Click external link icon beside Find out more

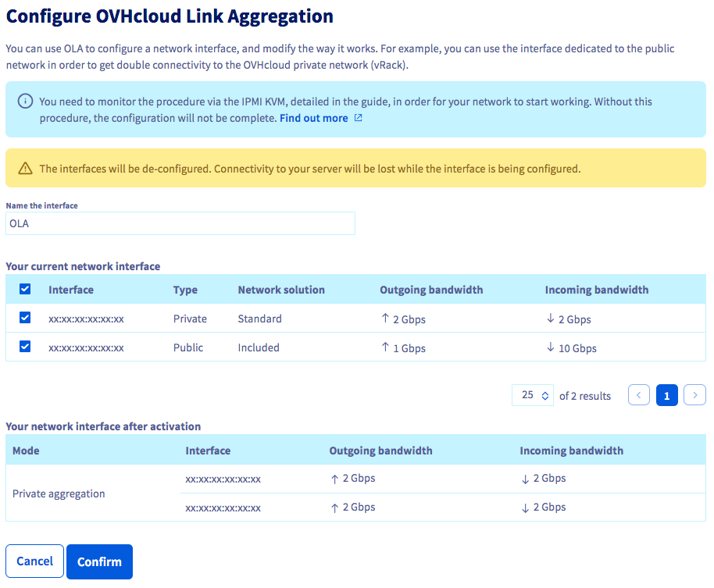pyautogui.click(x=358, y=119)
